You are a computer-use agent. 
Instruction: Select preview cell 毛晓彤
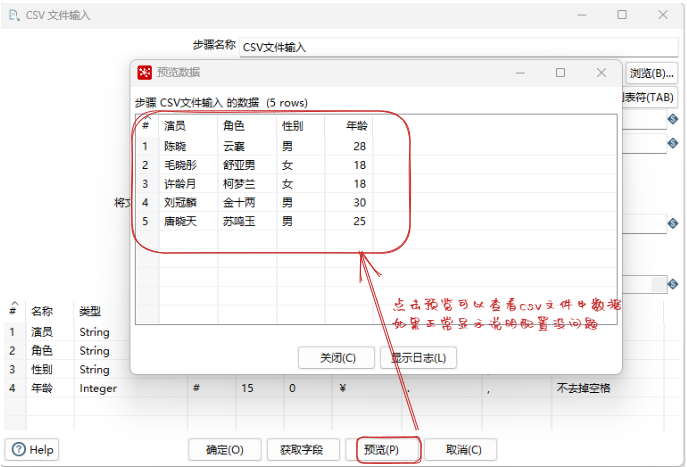pyautogui.click(x=180, y=165)
